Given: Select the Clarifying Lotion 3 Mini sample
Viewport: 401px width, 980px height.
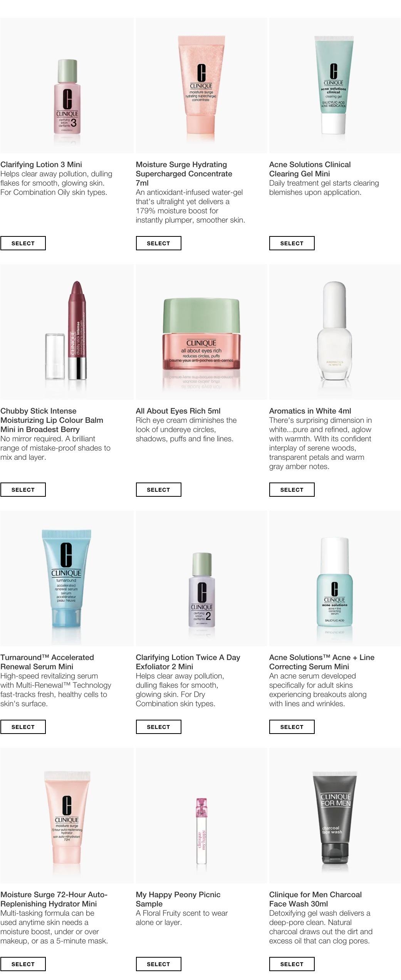Looking at the screenshot, I should click(x=23, y=243).
